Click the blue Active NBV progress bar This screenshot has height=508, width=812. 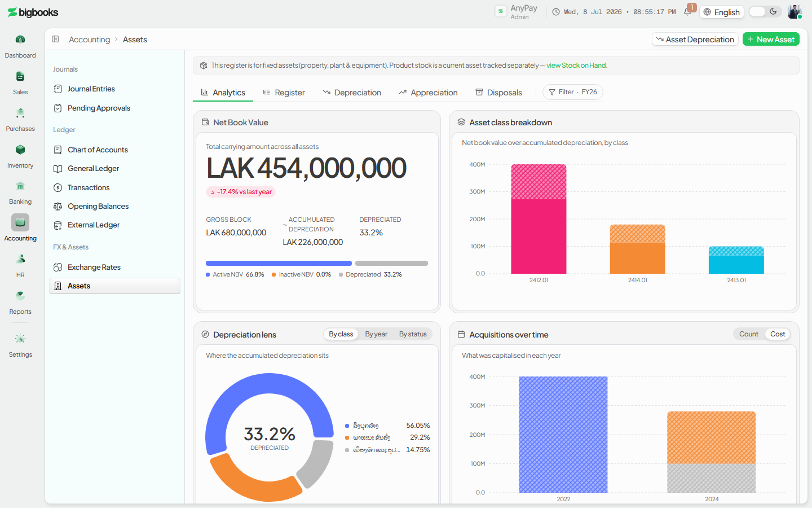[279, 263]
